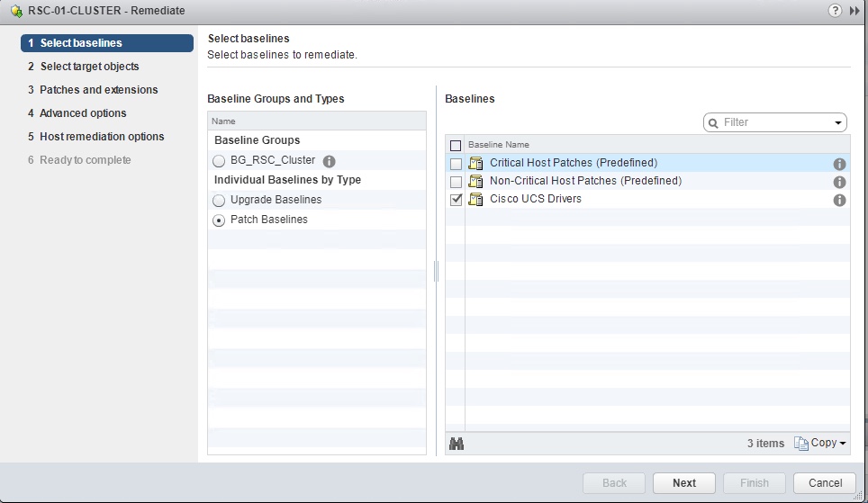Toggle the select-all baselines header checkbox
The height and width of the screenshot is (503, 868).
tap(456, 145)
